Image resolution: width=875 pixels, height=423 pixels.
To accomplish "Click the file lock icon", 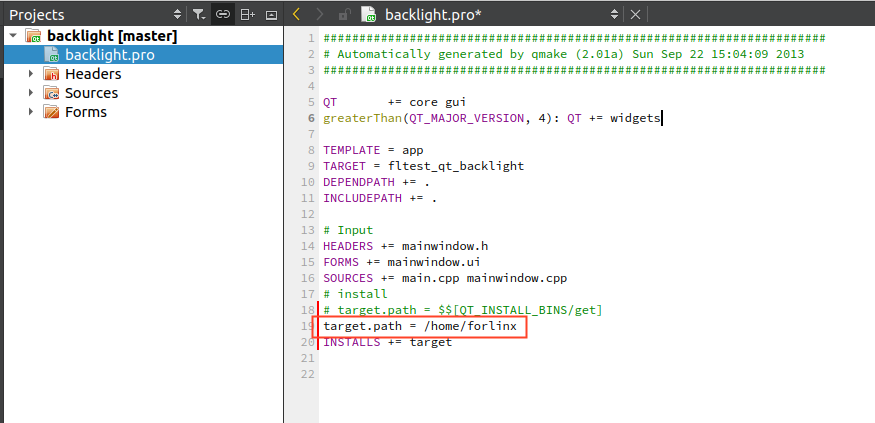I will coord(344,15).
